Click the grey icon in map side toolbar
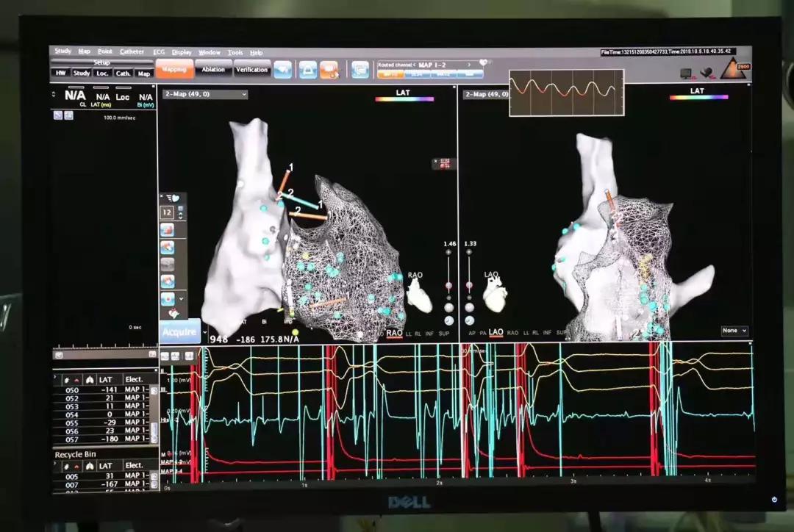 click(x=168, y=264)
